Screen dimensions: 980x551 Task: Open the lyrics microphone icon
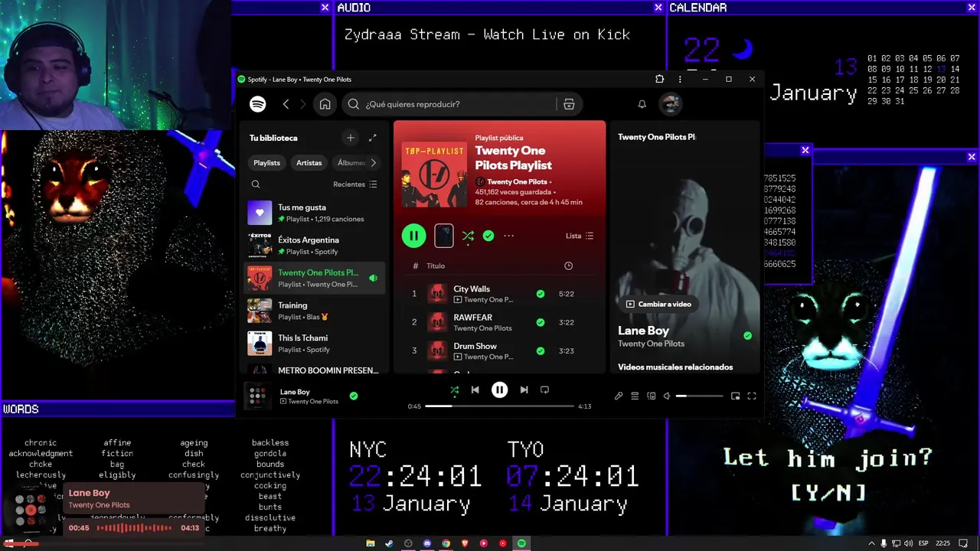coord(619,396)
